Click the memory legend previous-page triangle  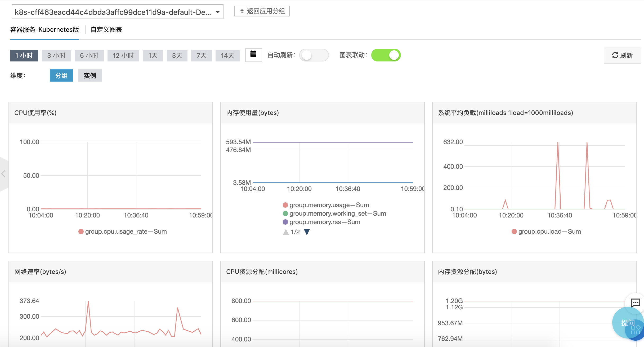tap(286, 232)
